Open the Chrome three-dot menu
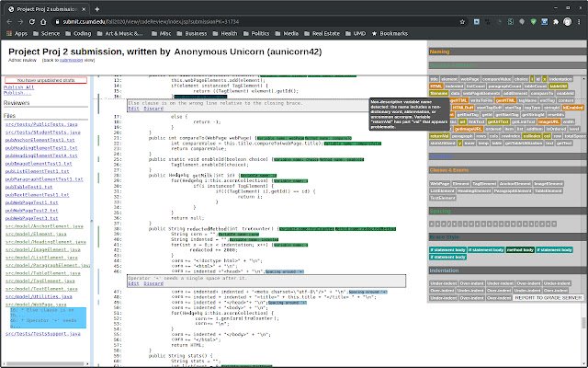The height and width of the screenshot is (368, 588). [579, 22]
